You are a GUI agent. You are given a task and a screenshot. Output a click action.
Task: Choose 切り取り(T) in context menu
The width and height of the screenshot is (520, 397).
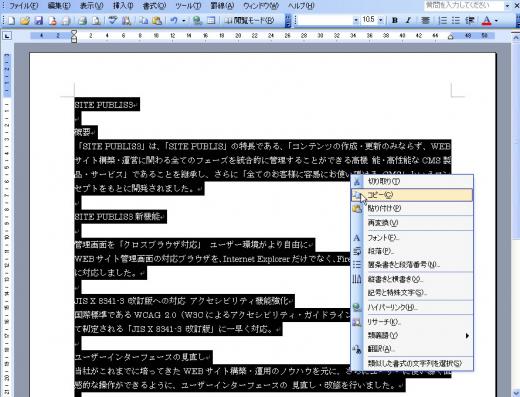coord(412,181)
